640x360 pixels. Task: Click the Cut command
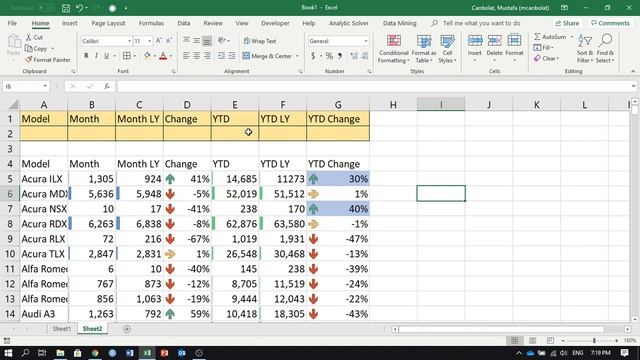34,37
